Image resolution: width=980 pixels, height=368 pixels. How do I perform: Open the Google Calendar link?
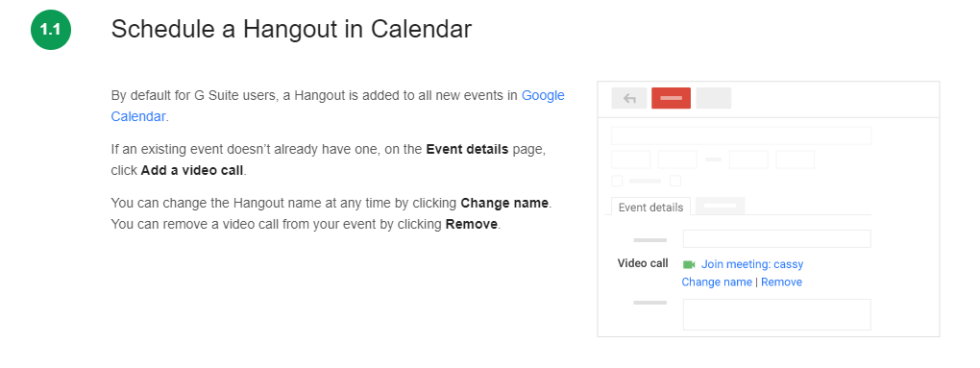(x=337, y=106)
